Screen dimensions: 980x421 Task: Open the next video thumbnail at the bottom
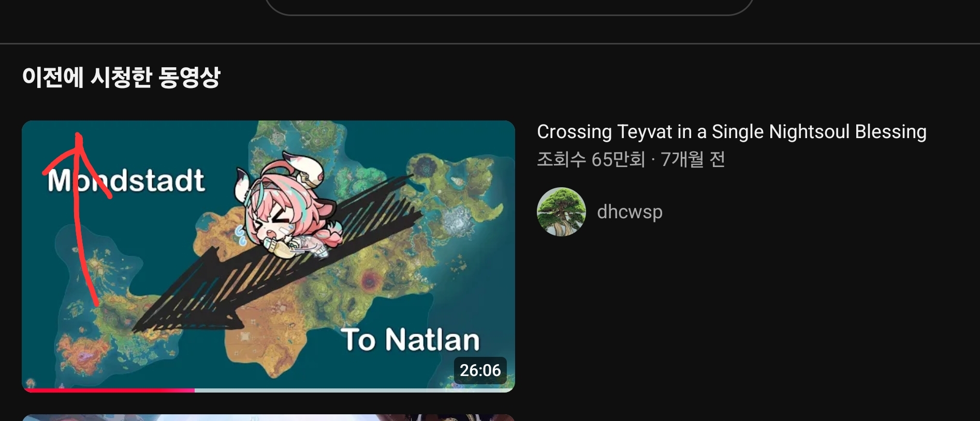pyautogui.click(x=268, y=417)
